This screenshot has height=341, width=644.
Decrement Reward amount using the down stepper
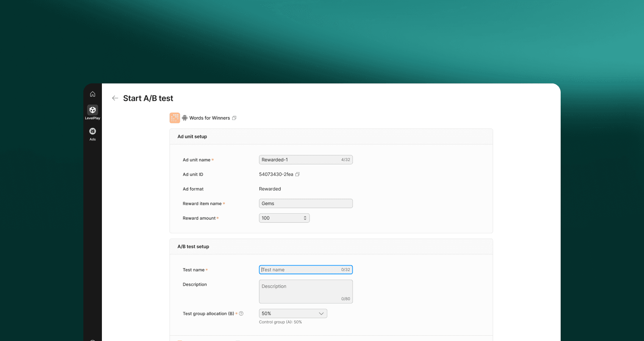(x=305, y=219)
